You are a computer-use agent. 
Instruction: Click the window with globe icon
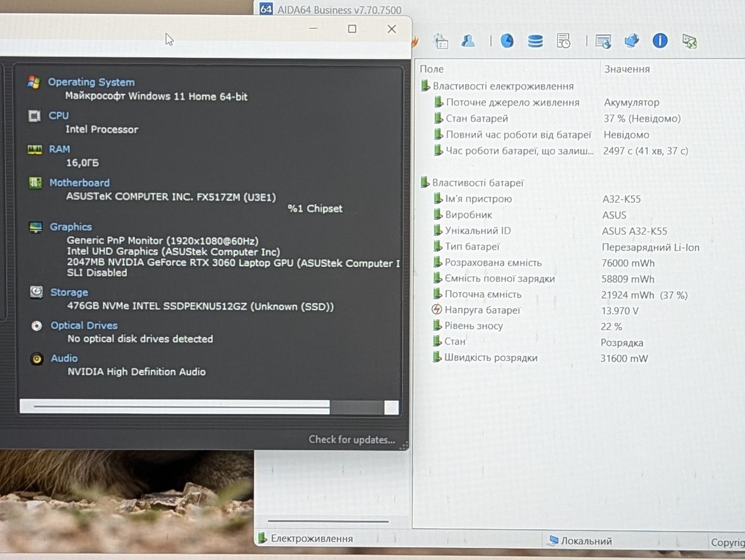coord(604,41)
